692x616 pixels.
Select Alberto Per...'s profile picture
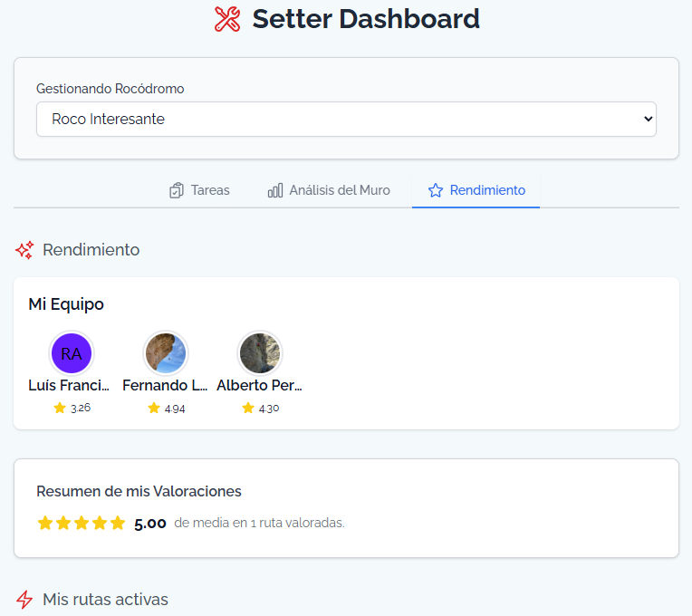click(x=260, y=353)
